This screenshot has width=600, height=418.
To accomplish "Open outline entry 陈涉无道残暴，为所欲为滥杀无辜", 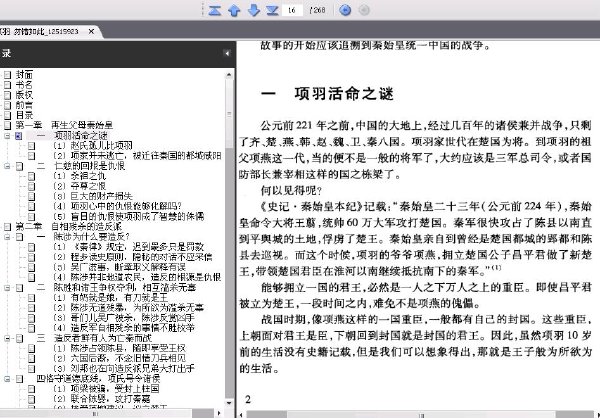I will 128,308.
